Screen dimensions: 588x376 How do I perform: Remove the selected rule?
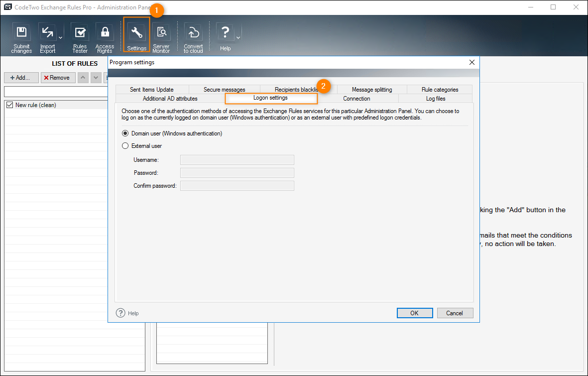[58, 78]
